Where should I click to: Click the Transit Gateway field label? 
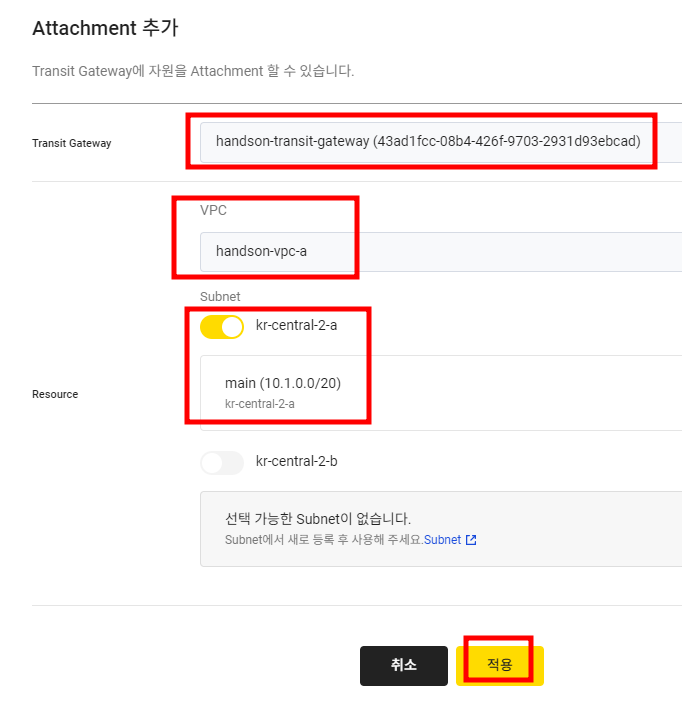click(71, 143)
